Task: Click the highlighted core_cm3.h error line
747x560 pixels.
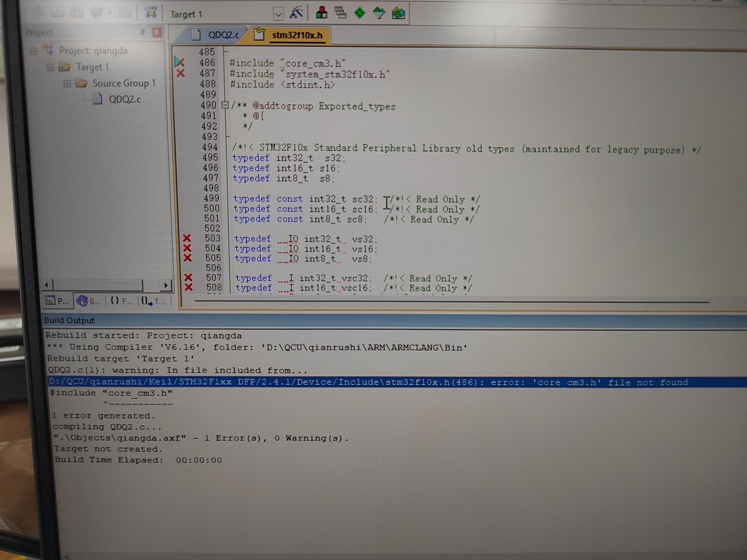Action: click(338, 382)
